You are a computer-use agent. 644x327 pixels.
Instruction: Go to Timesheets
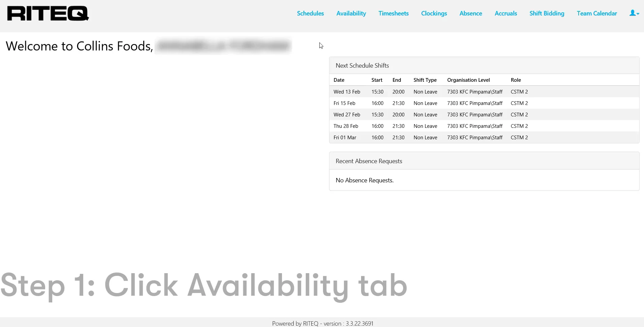pyautogui.click(x=393, y=13)
